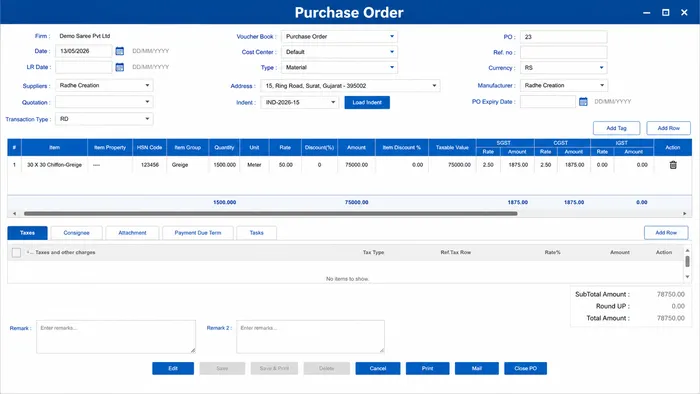Click the PO number field
Screen dimensions: 700x394
pyautogui.click(x=563, y=37)
